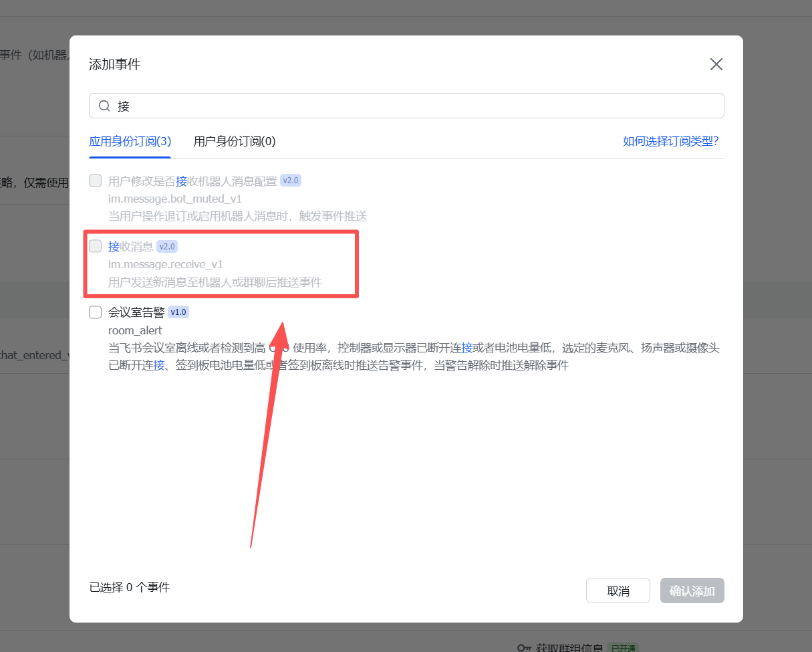
Task: Click the v2.0 badge next to 接收消息
Action: click(167, 247)
